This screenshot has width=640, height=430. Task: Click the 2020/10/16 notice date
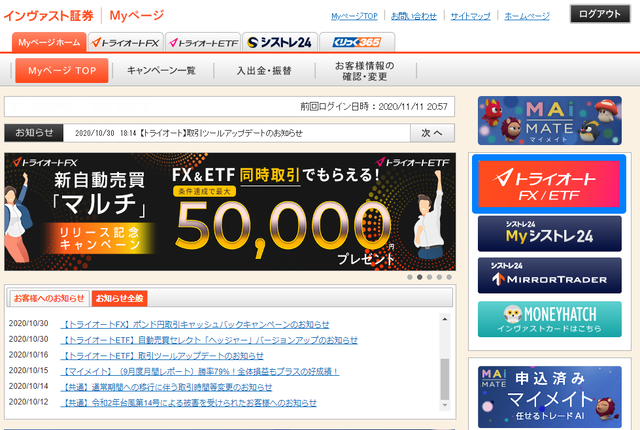coord(29,355)
